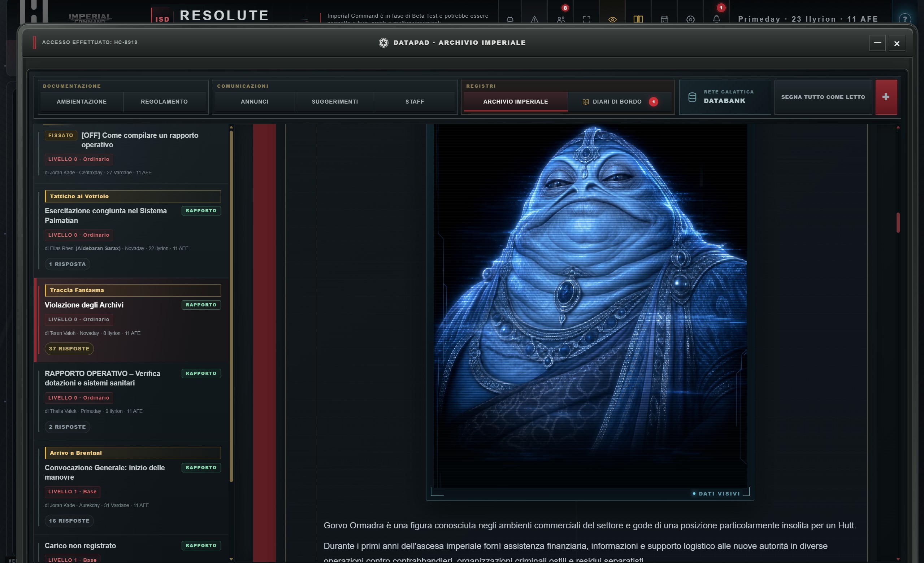Click the date 'Primeday · 23 Ilyrion · 11 AFE'
Viewport: 924px width, 563px height.
tap(808, 19)
